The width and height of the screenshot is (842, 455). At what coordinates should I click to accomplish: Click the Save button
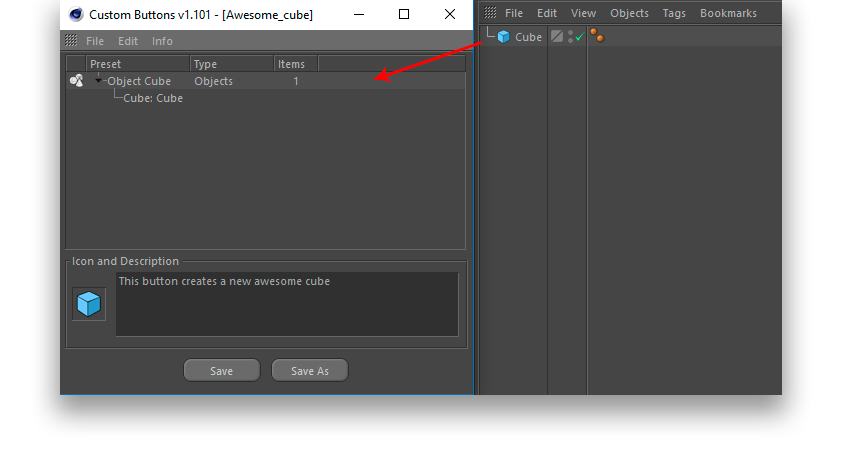222,371
